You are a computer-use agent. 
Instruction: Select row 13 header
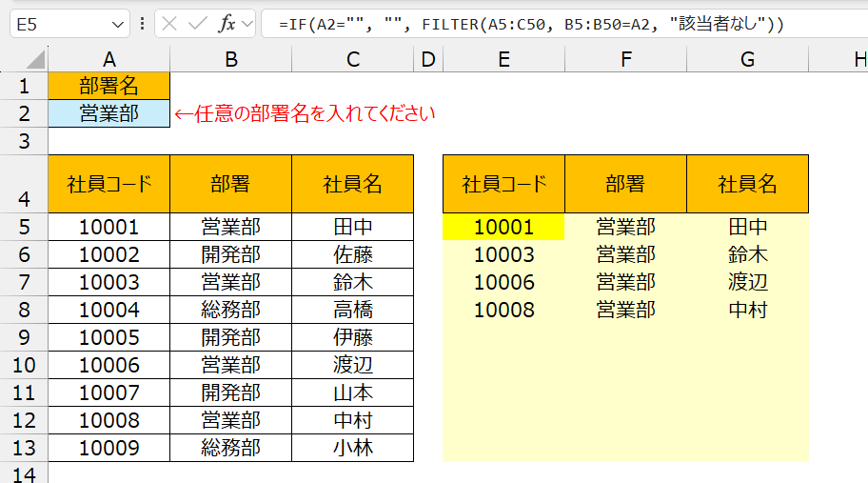(x=24, y=448)
